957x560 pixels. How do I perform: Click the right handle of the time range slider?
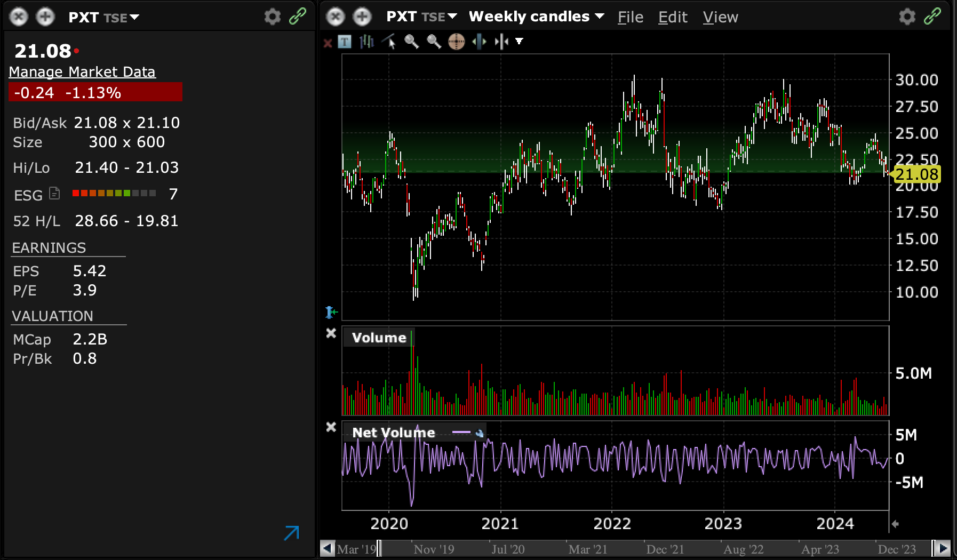click(x=934, y=548)
